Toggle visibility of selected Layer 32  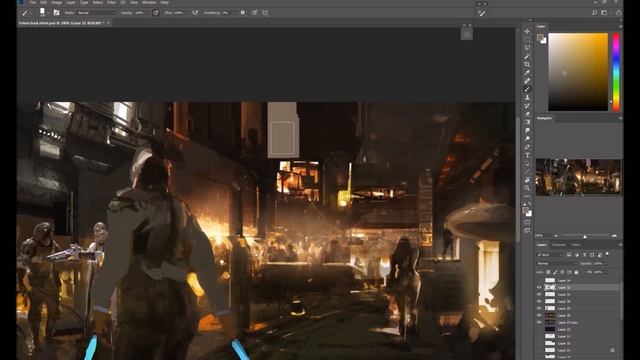(539, 287)
